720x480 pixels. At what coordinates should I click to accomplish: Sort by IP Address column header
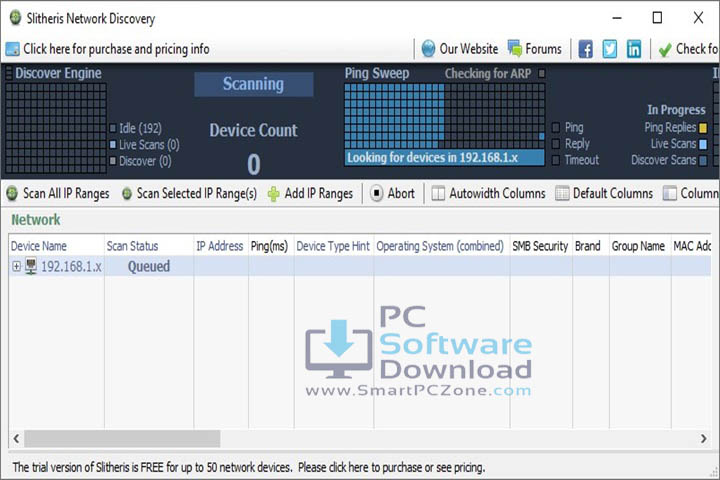(221, 246)
